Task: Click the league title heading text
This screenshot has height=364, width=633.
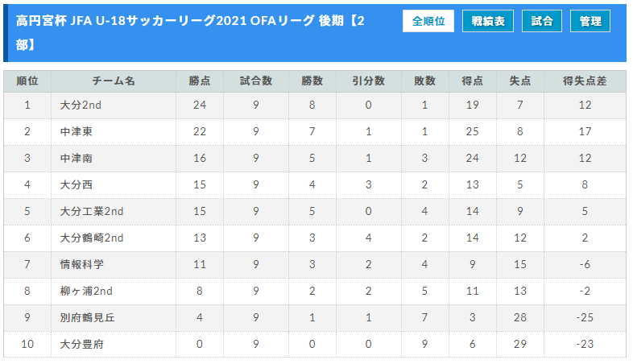Action: (190, 32)
